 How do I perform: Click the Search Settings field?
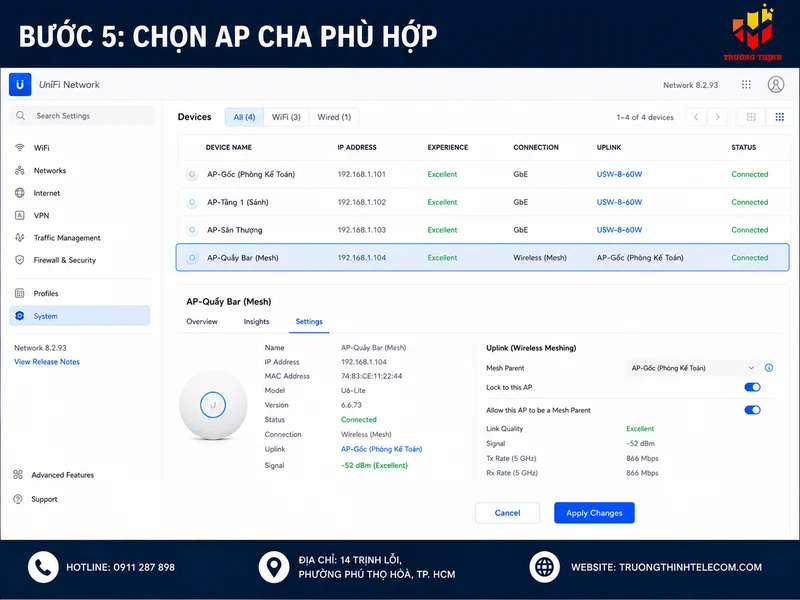pyautogui.click(x=82, y=116)
